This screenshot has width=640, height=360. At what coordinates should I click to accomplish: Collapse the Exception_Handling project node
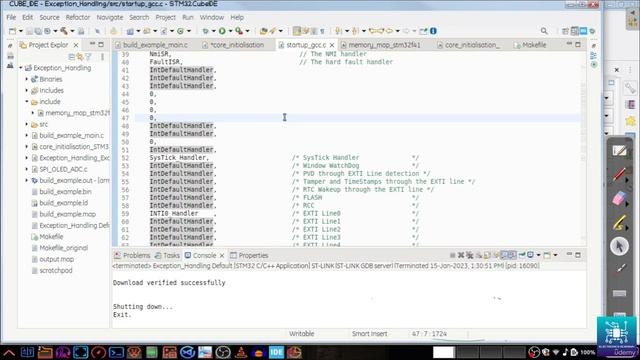click(21, 68)
